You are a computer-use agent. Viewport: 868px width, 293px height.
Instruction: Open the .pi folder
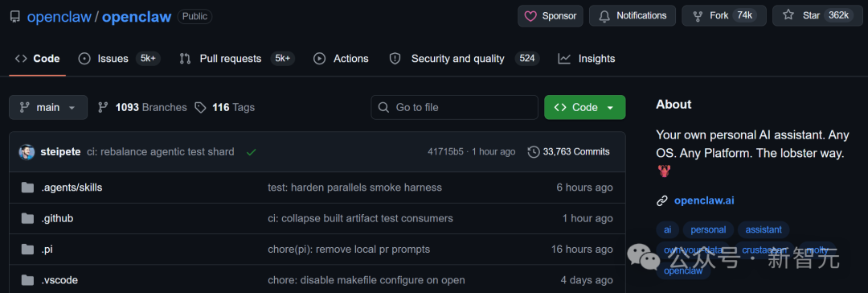(47, 250)
